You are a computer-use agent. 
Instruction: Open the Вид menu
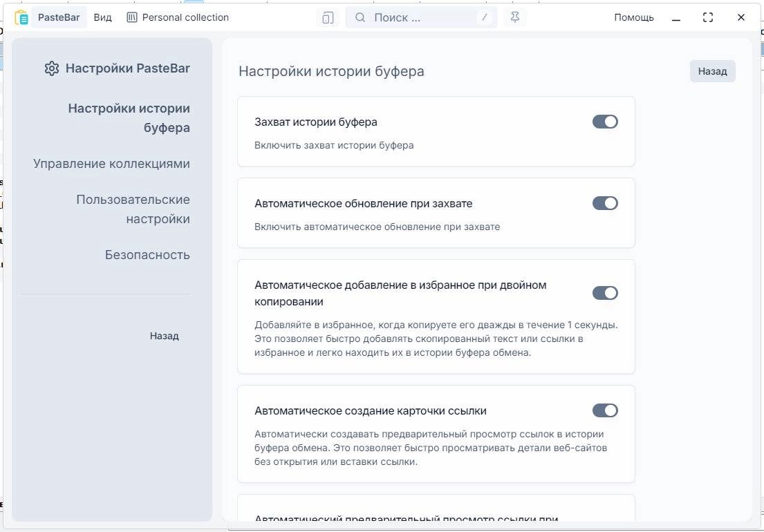coord(103,17)
